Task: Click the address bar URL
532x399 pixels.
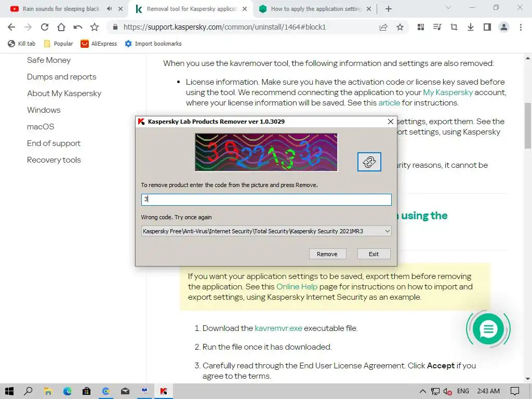Action: [224, 27]
